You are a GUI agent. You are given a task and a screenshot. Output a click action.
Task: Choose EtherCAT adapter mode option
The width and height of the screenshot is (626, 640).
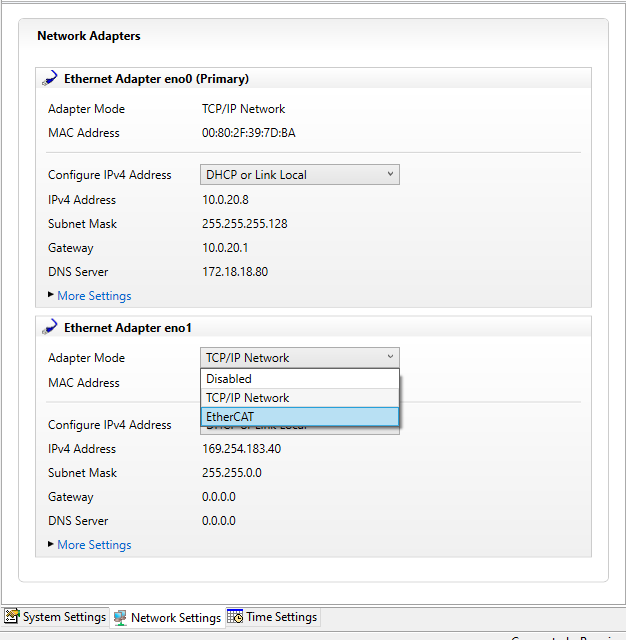click(300, 417)
